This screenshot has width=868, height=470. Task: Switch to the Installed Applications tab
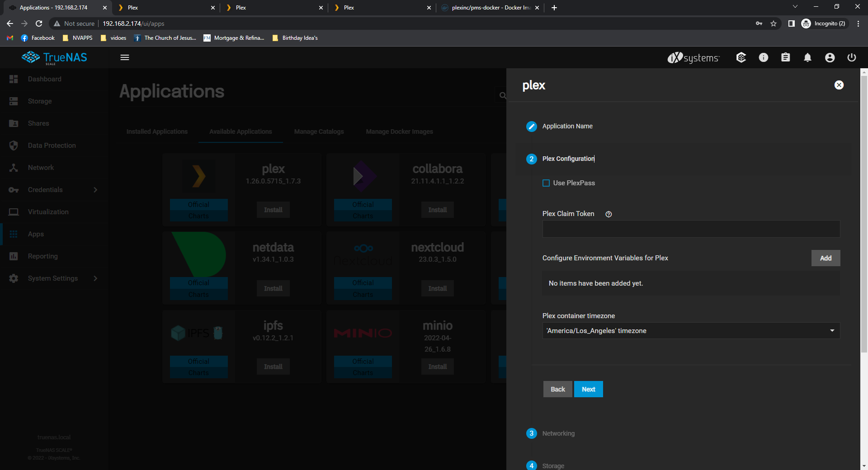(157, 132)
